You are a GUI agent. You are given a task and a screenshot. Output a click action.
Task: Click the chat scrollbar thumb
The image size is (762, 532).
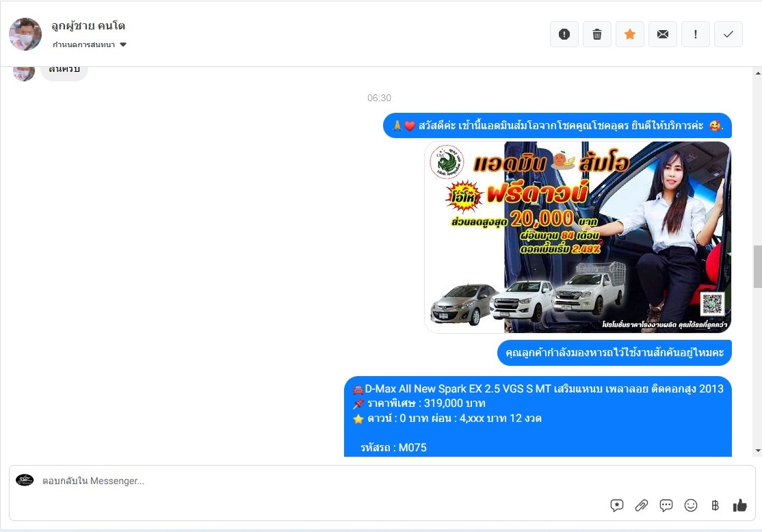(x=758, y=267)
